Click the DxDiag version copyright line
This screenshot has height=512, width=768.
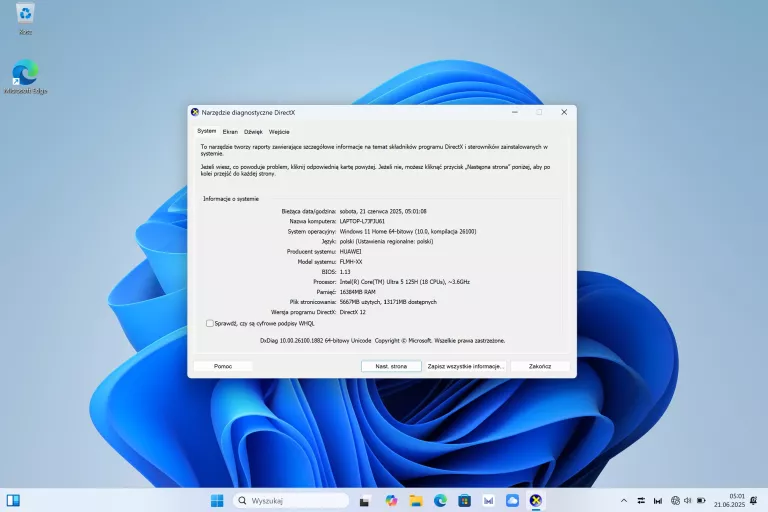383,341
